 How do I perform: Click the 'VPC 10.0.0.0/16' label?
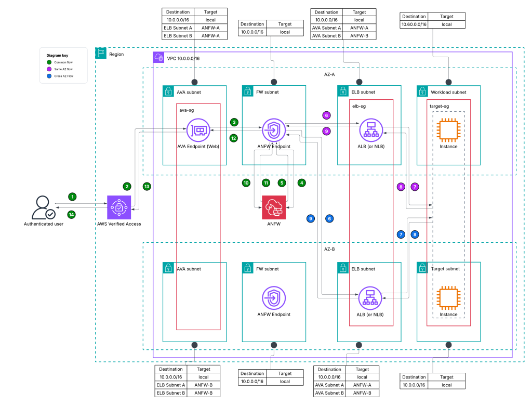coord(183,58)
